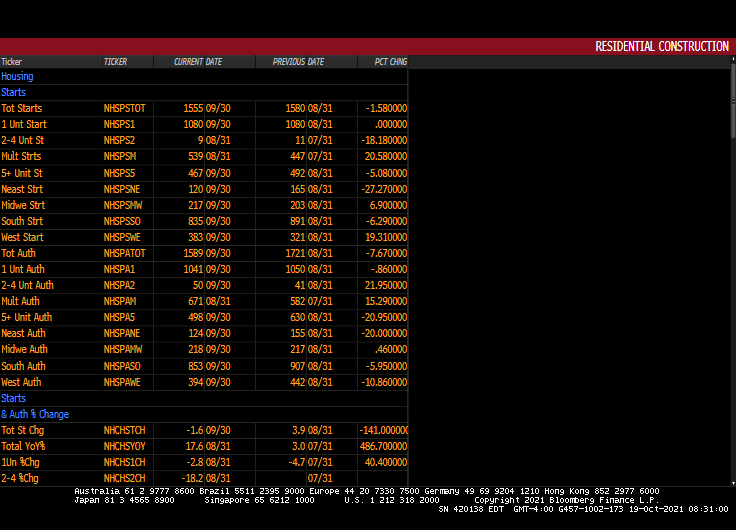Select the Total YoY% row label
Image resolution: width=736 pixels, height=530 pixels.
click(x=24, y=446)
